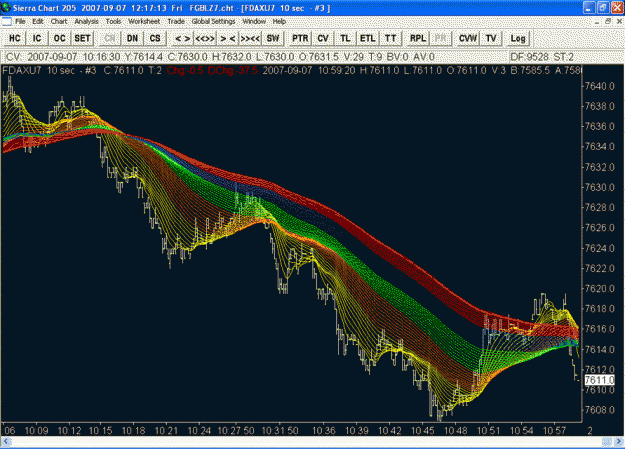Open the CVW chart values window
Image resolution: width=625 pixels, height=449 pixels.
468,39
